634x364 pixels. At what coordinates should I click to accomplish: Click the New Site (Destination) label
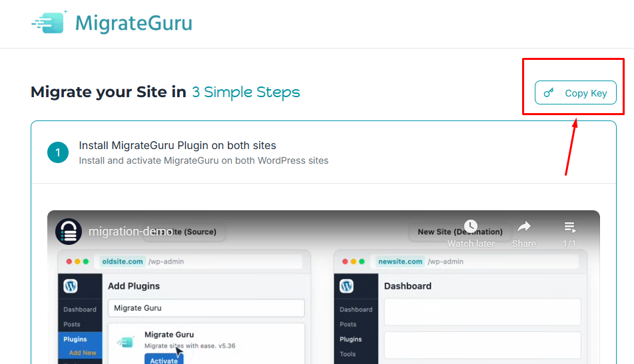[460, 232]
